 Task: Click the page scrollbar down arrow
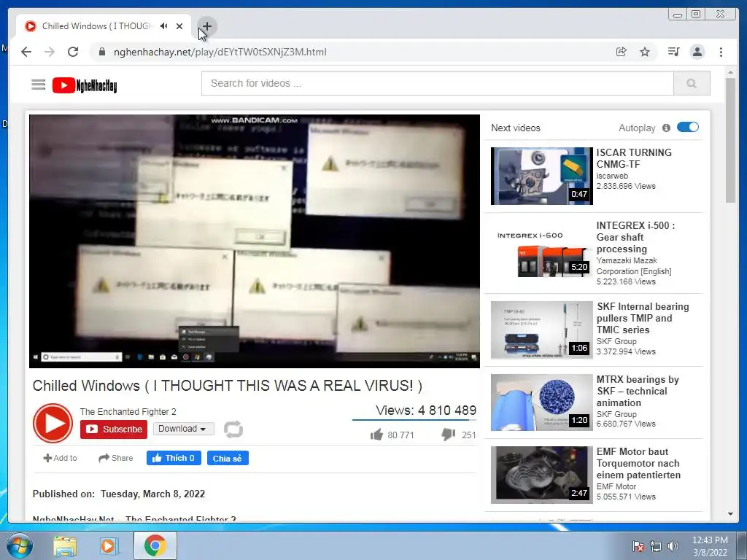click(731, 514)
